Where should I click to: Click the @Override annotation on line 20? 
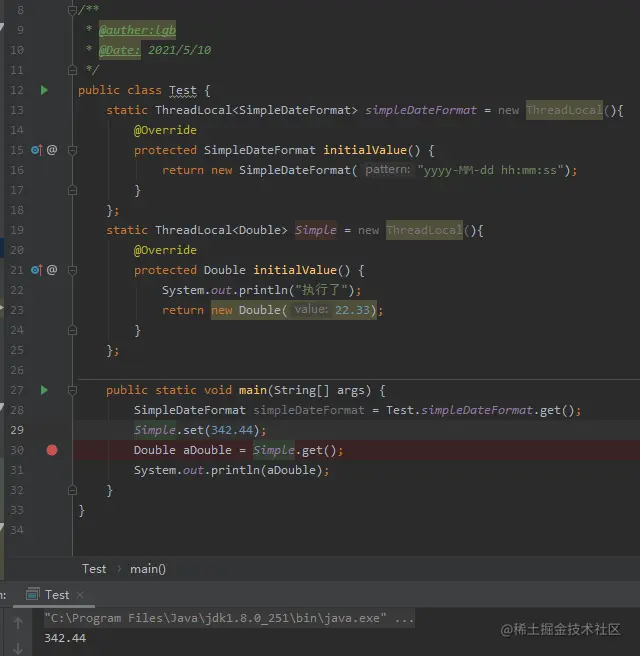(165, 250)
